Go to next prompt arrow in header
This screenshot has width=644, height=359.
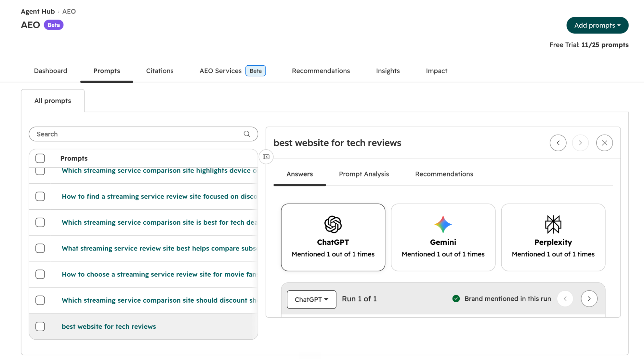point(580,143)
